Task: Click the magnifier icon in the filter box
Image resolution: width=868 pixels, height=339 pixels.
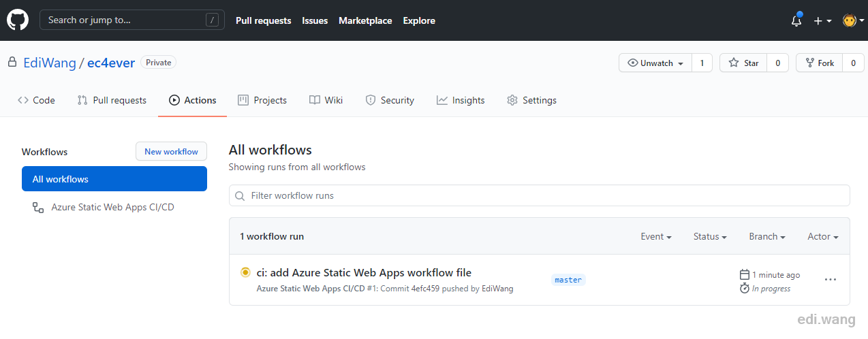Action: click(x=240, y=195)
